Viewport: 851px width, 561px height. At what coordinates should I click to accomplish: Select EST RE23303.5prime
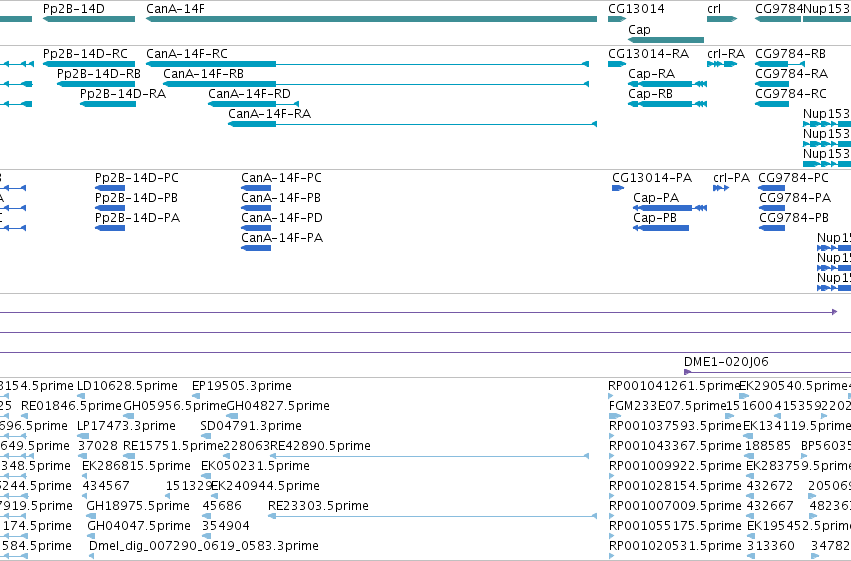pos(433,516)
